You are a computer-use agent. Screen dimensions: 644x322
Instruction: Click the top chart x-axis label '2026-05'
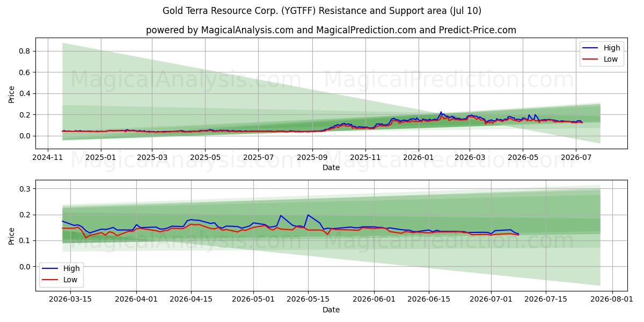[523, 157]
